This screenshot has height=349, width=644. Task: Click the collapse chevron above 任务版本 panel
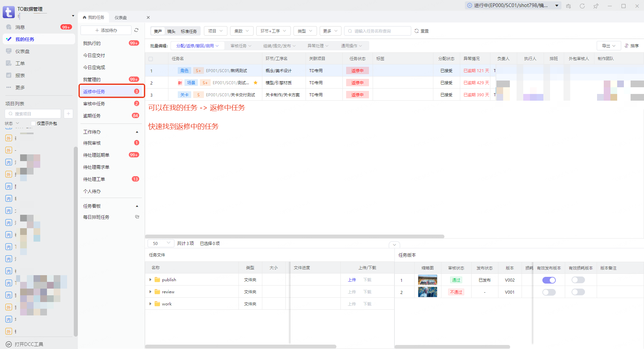[394, 245]
